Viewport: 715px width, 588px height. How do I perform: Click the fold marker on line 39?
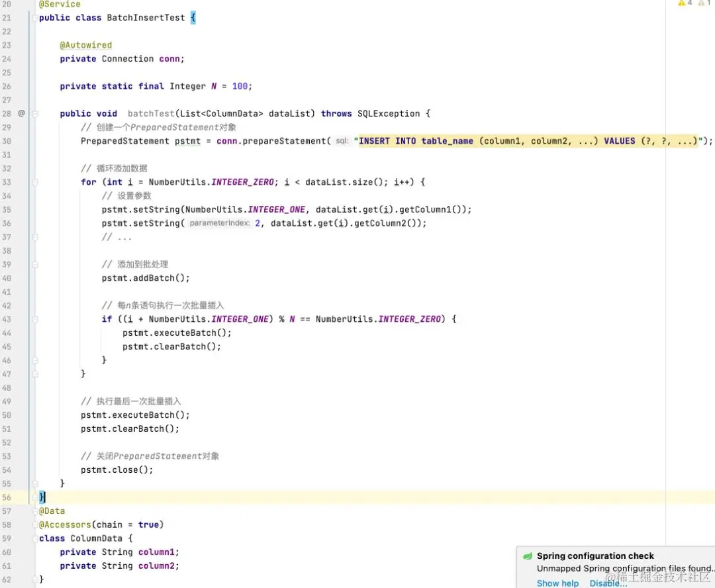pos(35,265)
